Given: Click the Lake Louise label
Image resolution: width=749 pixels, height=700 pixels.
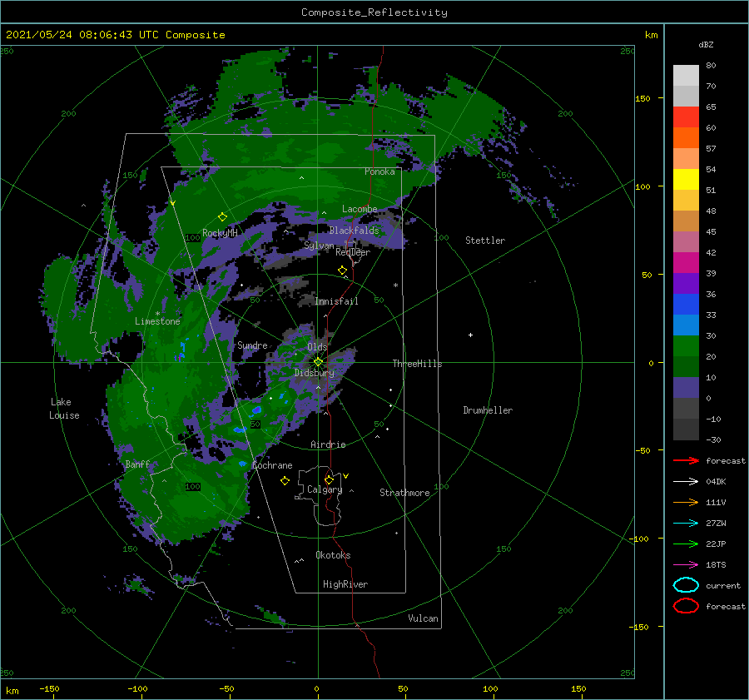Looking at the screenshot, I should coord(64,409).
